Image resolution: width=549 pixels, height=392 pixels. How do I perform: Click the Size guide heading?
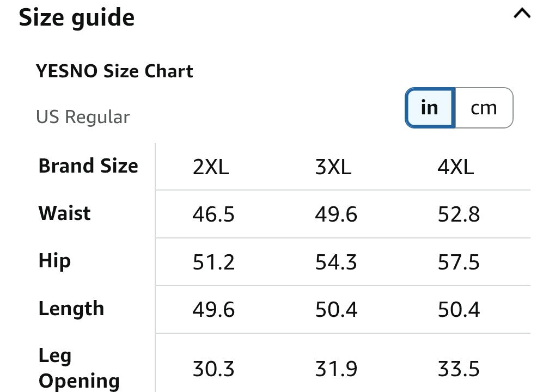77,18
